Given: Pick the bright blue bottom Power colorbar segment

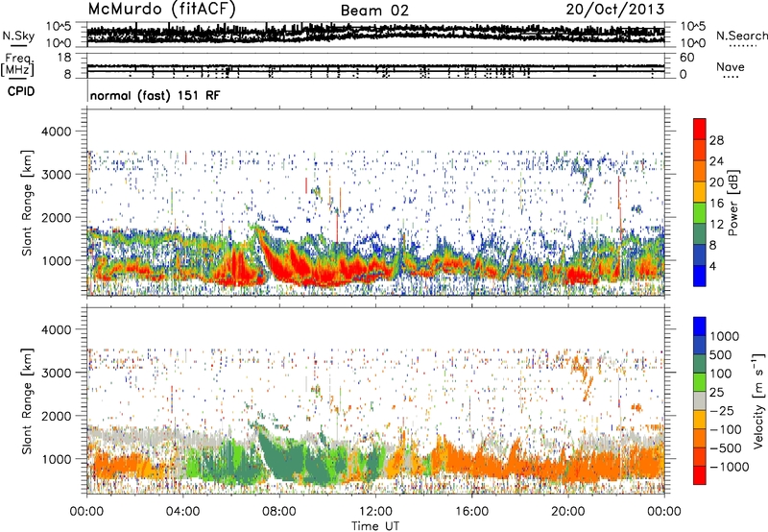Looking at the screenshot, I should click(x=700, y=277).
